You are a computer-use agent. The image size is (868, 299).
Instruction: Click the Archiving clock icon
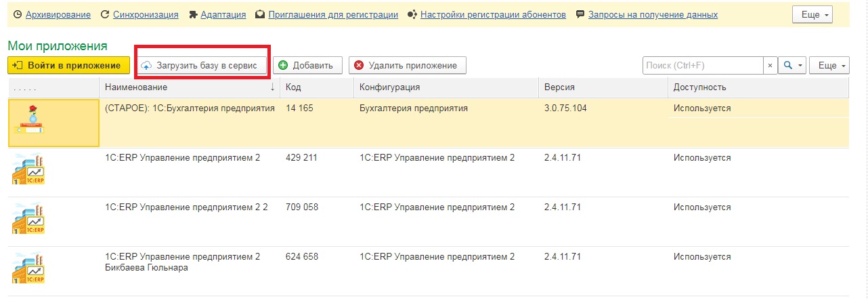(x=17, y=14)
